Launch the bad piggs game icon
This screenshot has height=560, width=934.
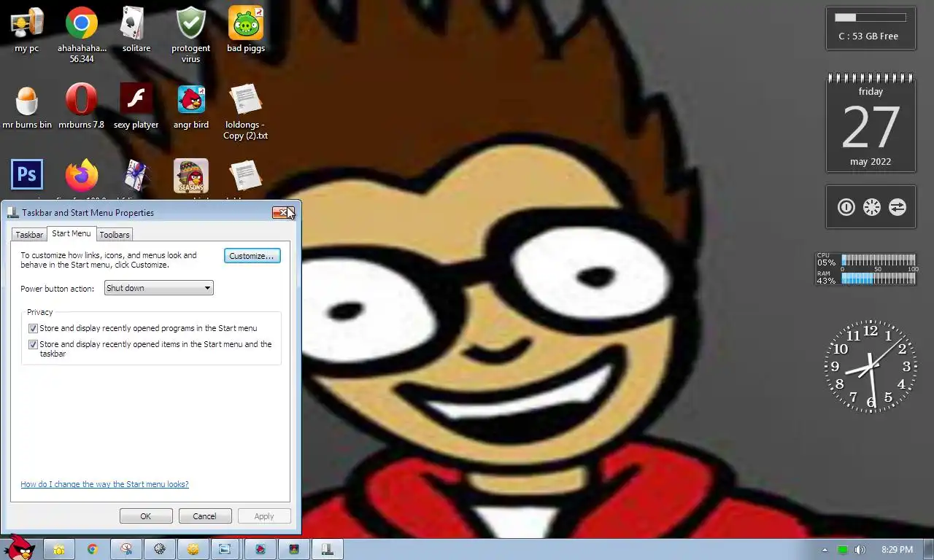click(x=246, y=30)
